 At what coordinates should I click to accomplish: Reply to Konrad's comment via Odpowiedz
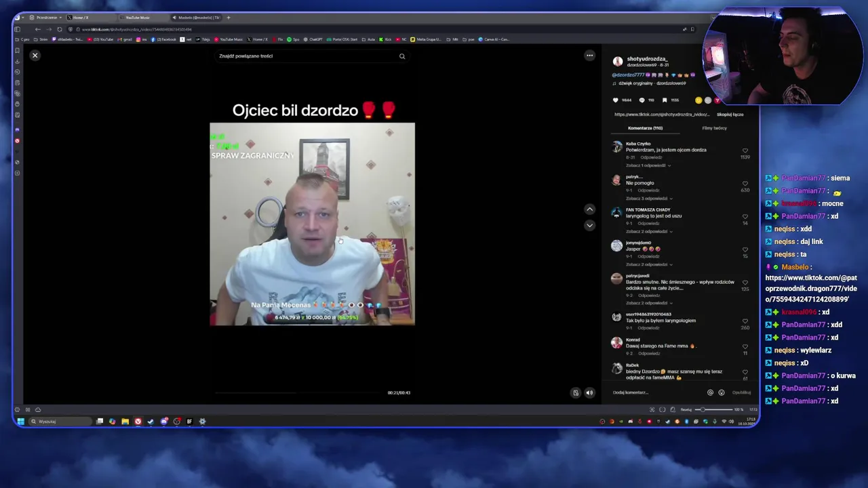pyautogui.click(x=649, y=353)
